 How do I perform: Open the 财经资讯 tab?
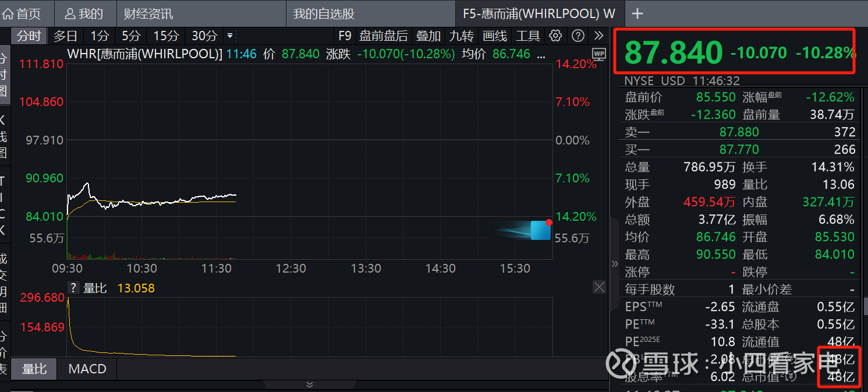(x=148, y=13)
